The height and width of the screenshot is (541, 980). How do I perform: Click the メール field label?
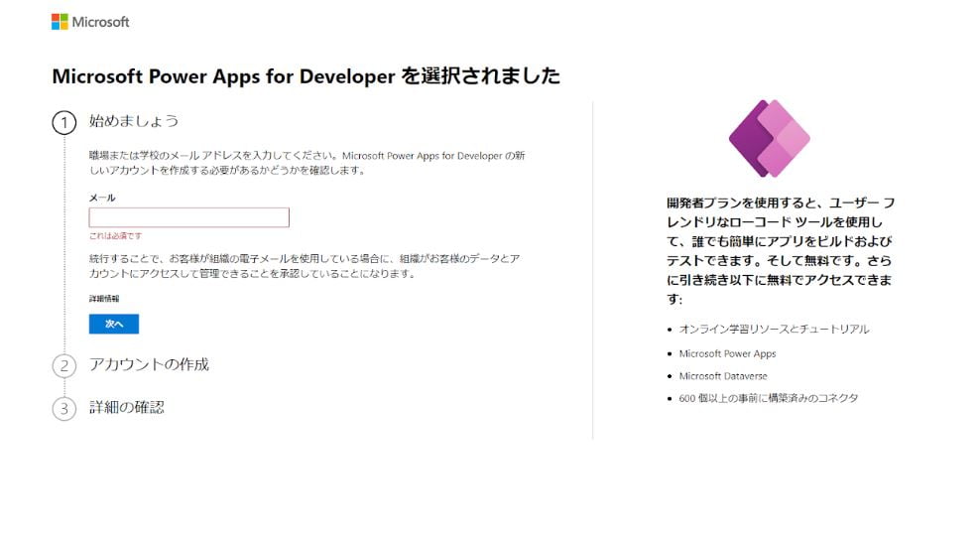coord(102,199)
